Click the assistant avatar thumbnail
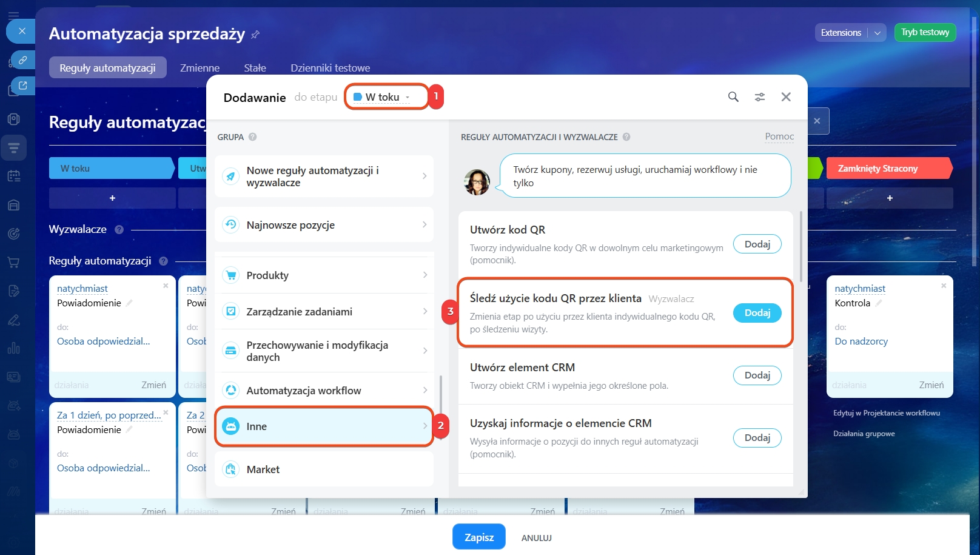 coord(477,182)
